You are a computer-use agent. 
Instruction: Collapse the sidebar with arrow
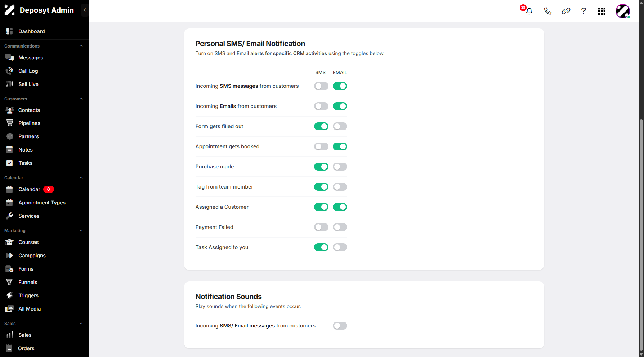point(85,10)
